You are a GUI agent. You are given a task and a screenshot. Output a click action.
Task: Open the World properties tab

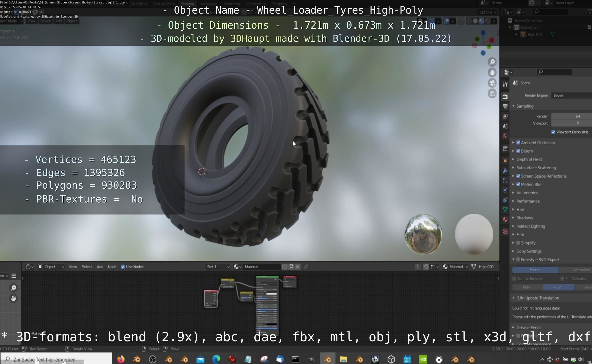[505, 136]
